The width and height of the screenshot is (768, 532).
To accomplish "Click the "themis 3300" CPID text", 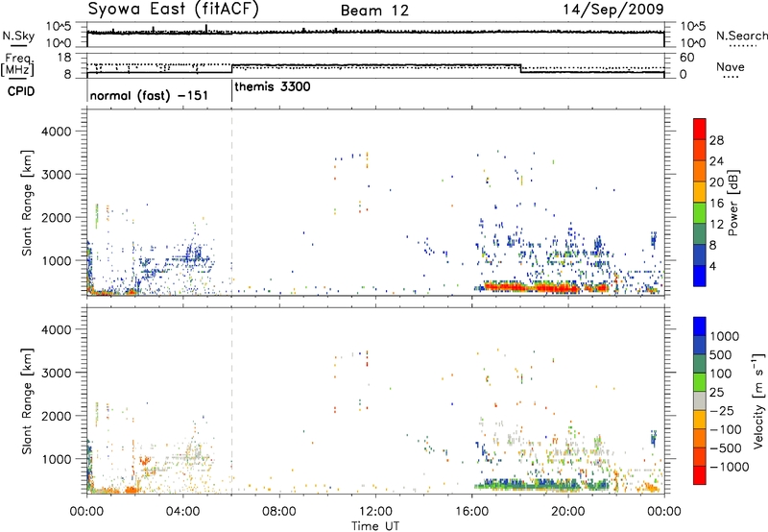I will pyautogui.click(x=273, y=87).
